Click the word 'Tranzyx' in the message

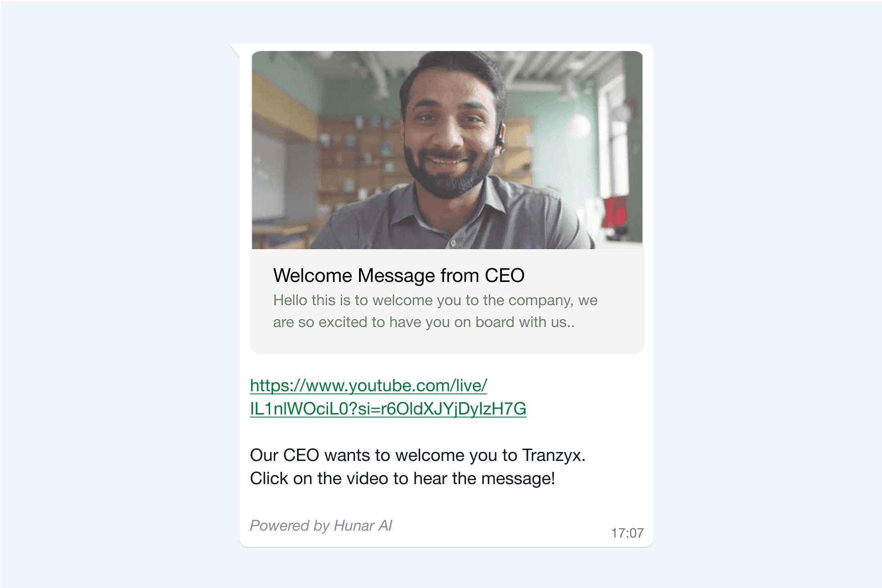pyautogui.click(x=554, y=455)
